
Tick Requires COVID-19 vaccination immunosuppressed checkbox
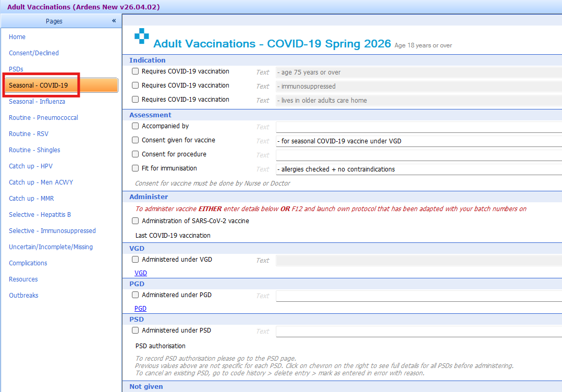coord(135,85)
